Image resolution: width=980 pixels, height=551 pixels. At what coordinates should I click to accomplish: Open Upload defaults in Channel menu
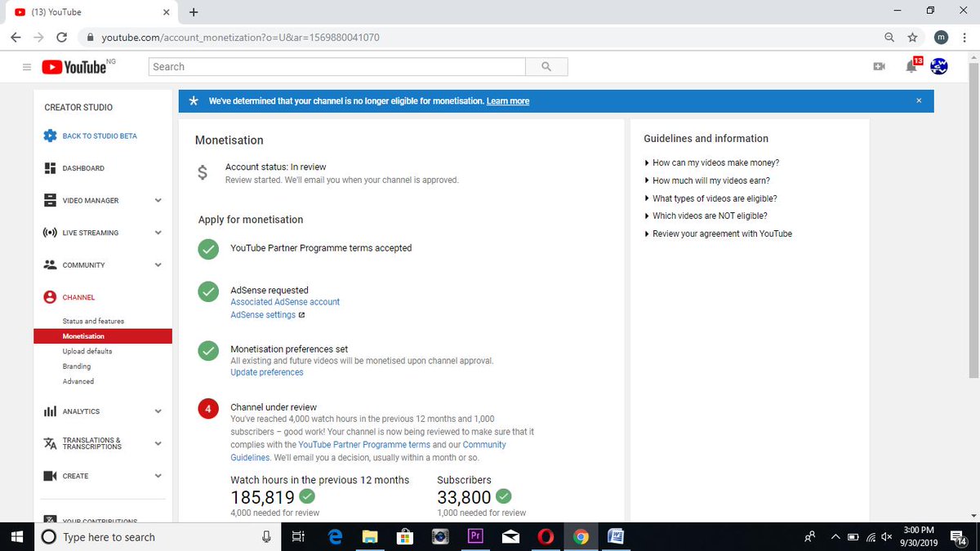[87, 351]
